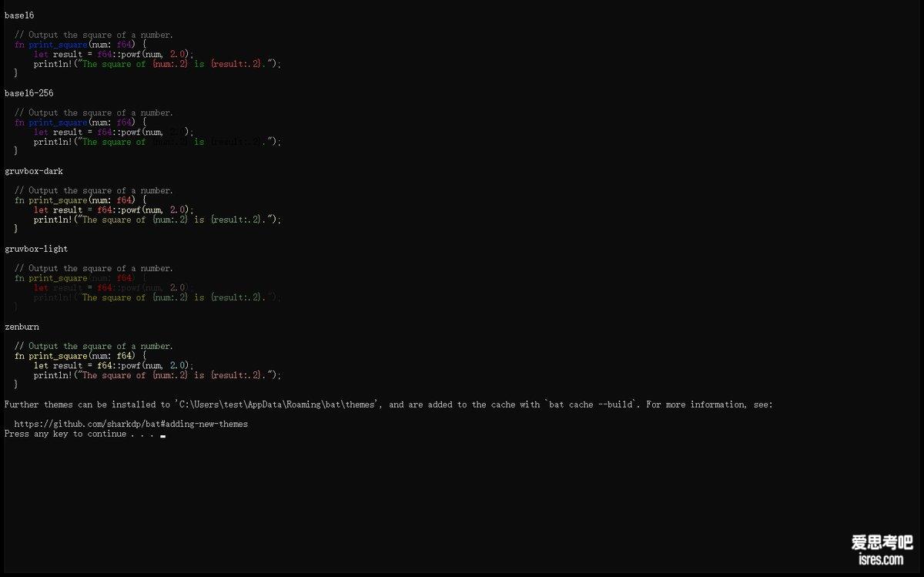Click "fn print_square" line in base16 sample

[x=81, y=45]
